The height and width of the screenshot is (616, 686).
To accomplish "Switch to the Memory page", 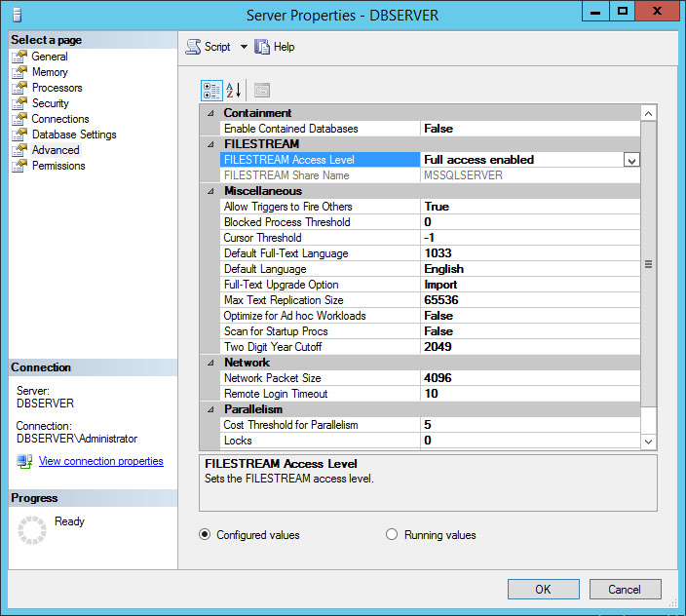I will point(50,72).
